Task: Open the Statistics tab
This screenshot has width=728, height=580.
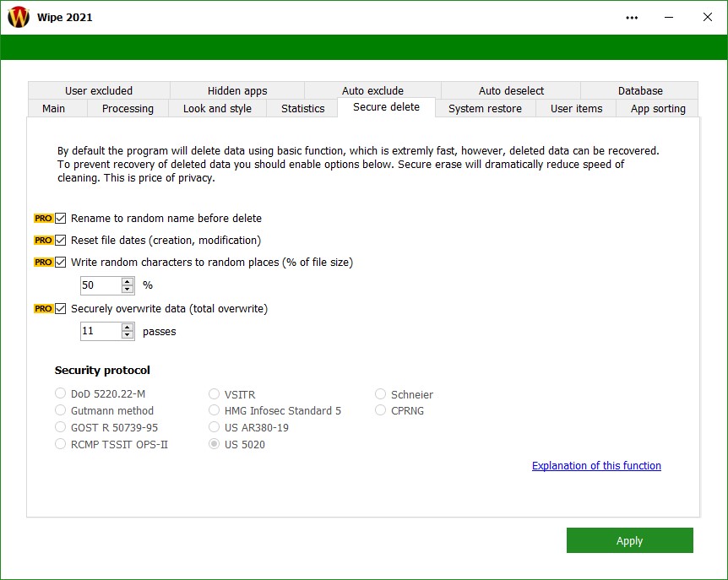Action: 302,109
